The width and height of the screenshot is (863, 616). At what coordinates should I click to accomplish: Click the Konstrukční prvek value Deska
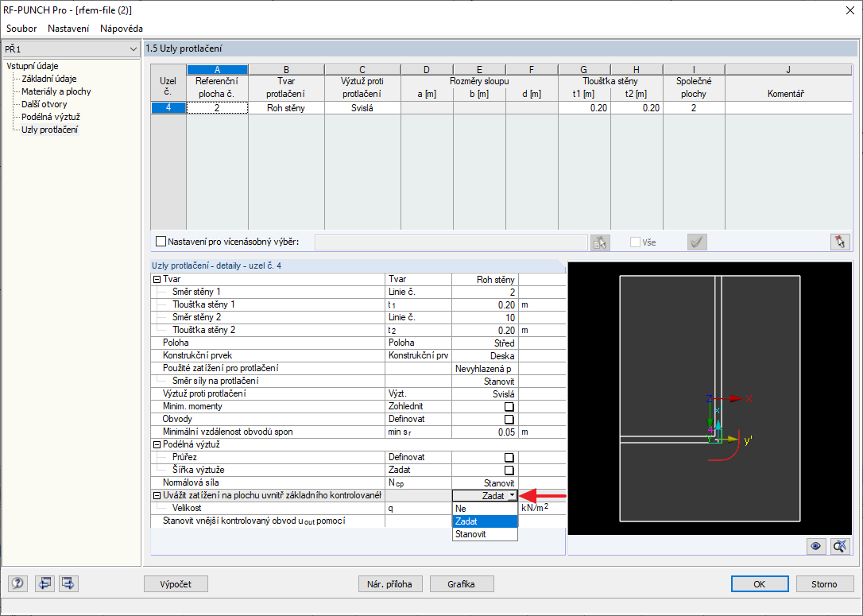pyautogui.click(x=485, y=355)
